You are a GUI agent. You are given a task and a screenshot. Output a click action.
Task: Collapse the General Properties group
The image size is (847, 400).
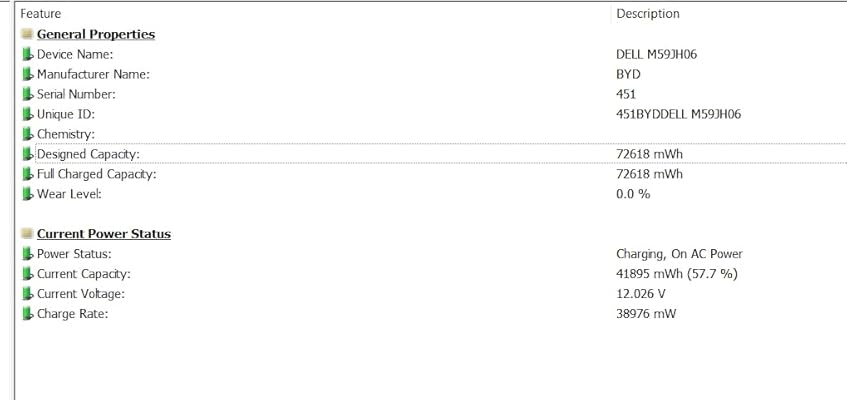95,34
